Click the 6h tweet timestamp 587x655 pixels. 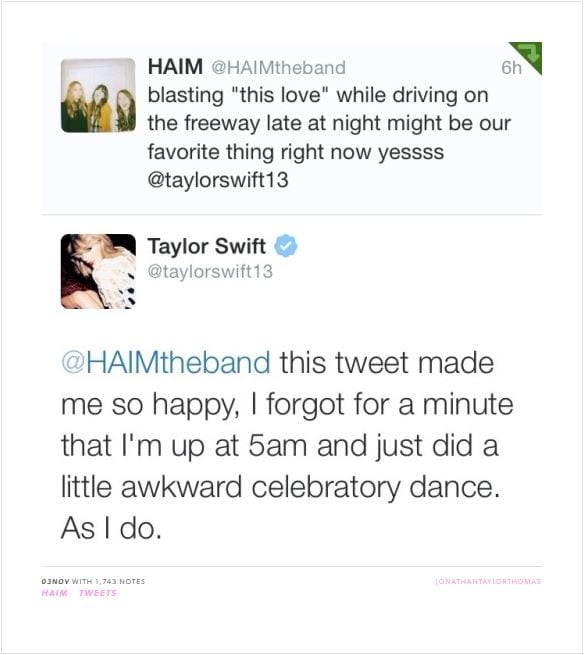pos(511,68)
